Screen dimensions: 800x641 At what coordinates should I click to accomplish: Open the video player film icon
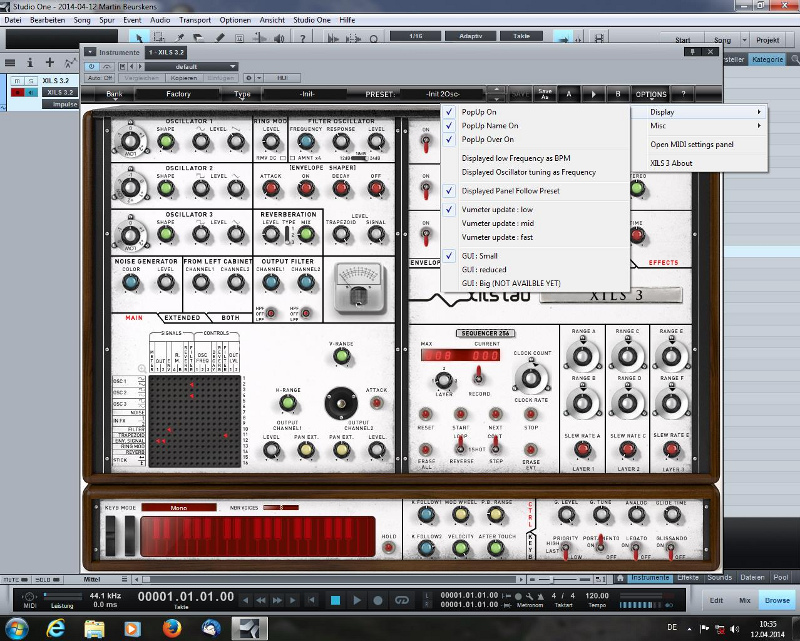598,38
